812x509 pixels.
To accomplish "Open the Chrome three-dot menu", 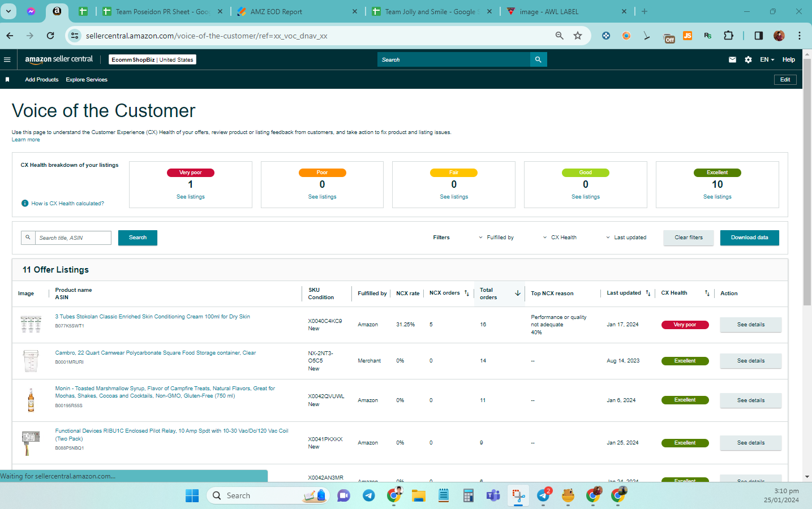I will pos(800,36).
